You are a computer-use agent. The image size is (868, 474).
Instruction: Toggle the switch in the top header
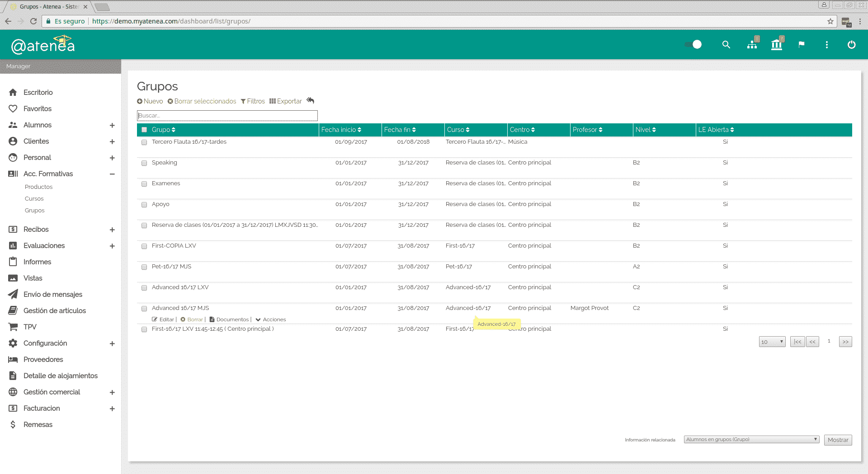tap(694, 44)
